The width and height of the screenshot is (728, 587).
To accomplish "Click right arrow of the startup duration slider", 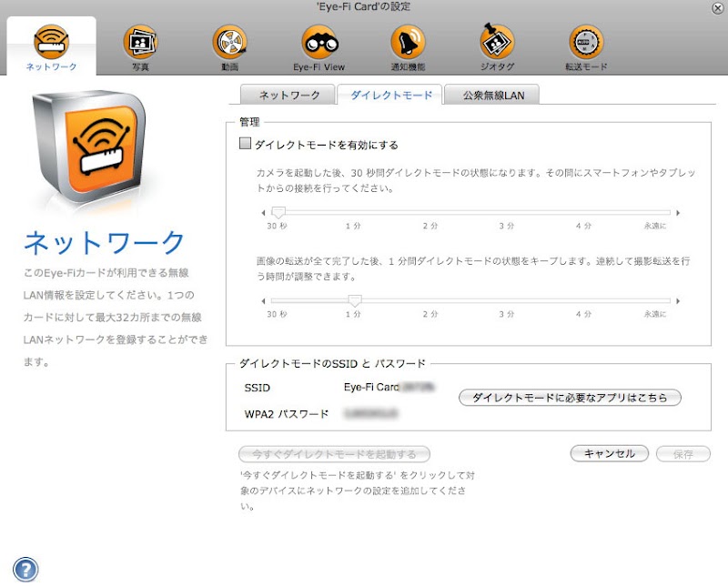I will pos(678,213).
